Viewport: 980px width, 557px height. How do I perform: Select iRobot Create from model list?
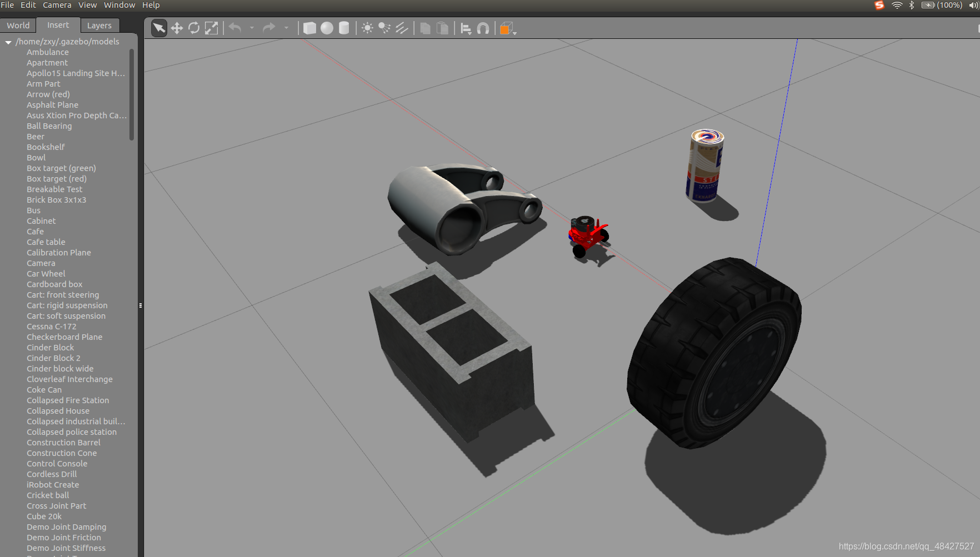tap(53, 485)
